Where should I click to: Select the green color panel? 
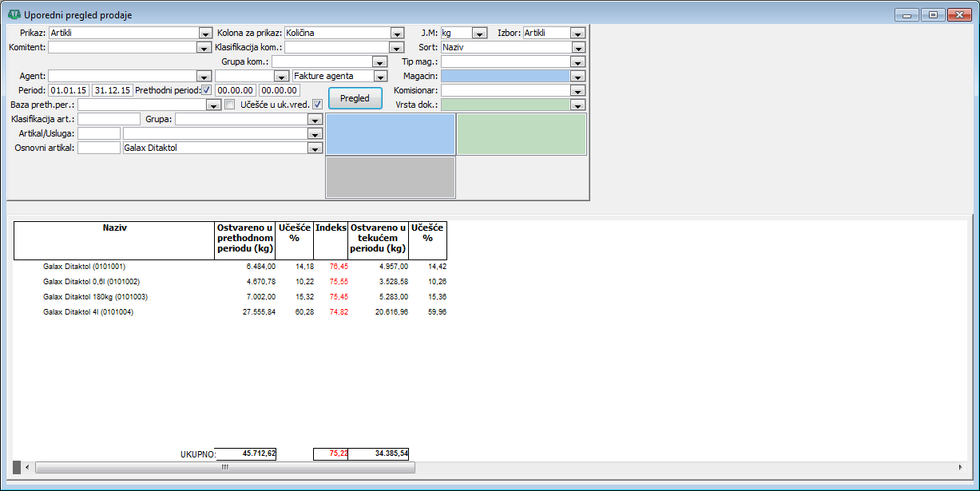click(x=522, y=134)
